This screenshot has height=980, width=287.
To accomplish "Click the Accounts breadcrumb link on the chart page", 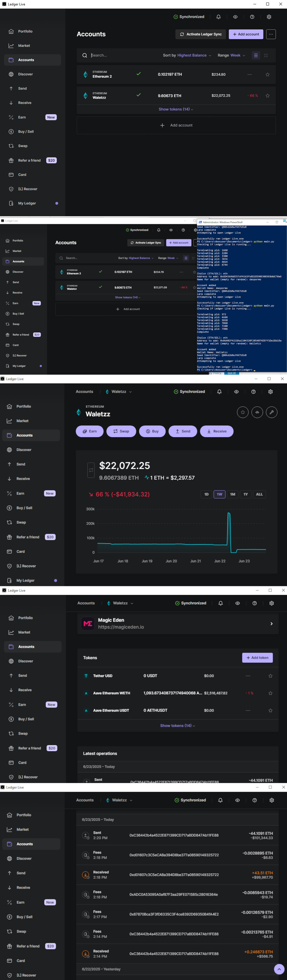I will tap(84, 392).
